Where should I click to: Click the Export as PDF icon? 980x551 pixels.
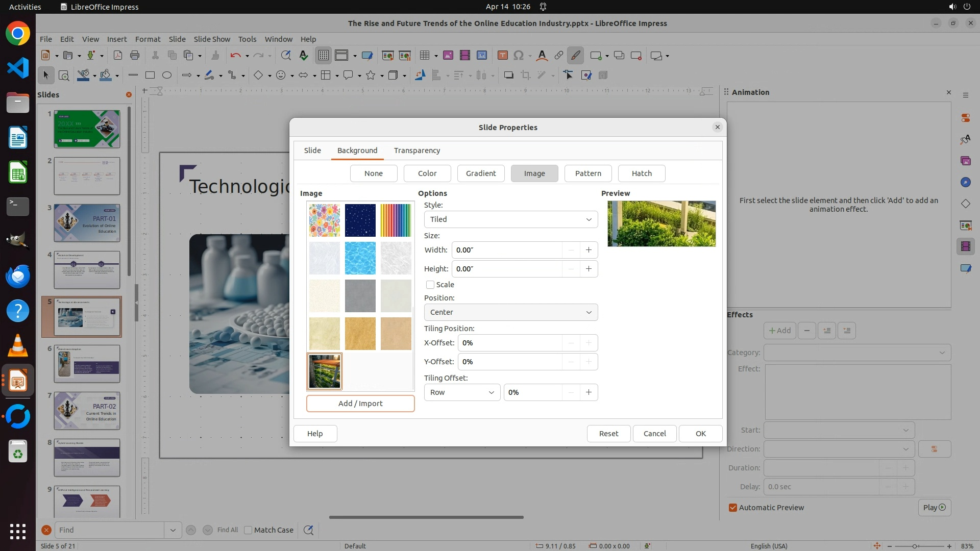(118, 56)
